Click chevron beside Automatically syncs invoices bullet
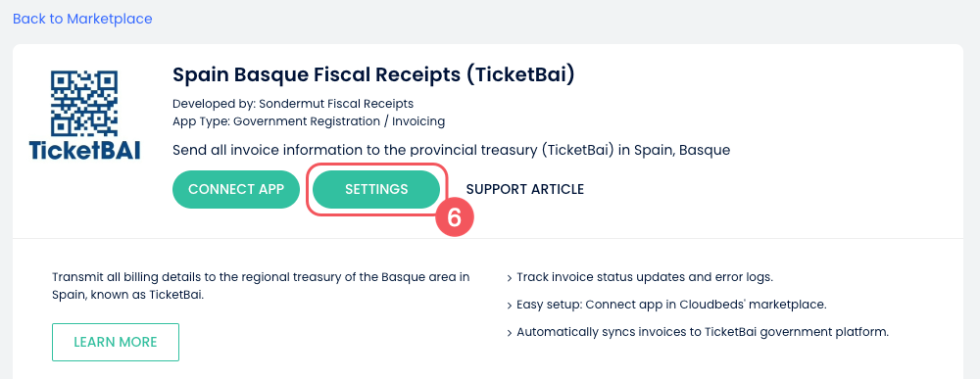Screen dimensions: 980x379 click(510, 333)
